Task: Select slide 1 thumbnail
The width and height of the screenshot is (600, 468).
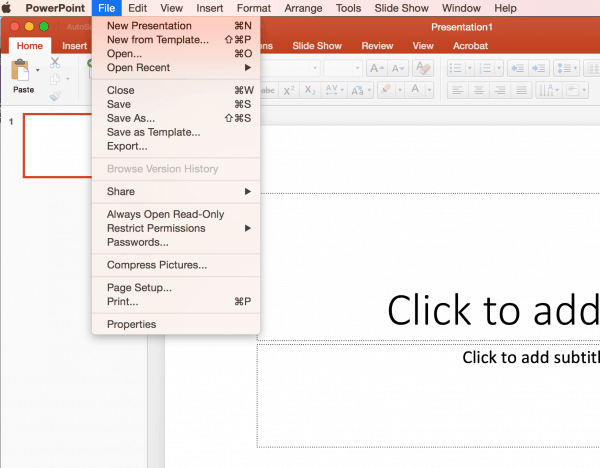Action: click(57, 145)
